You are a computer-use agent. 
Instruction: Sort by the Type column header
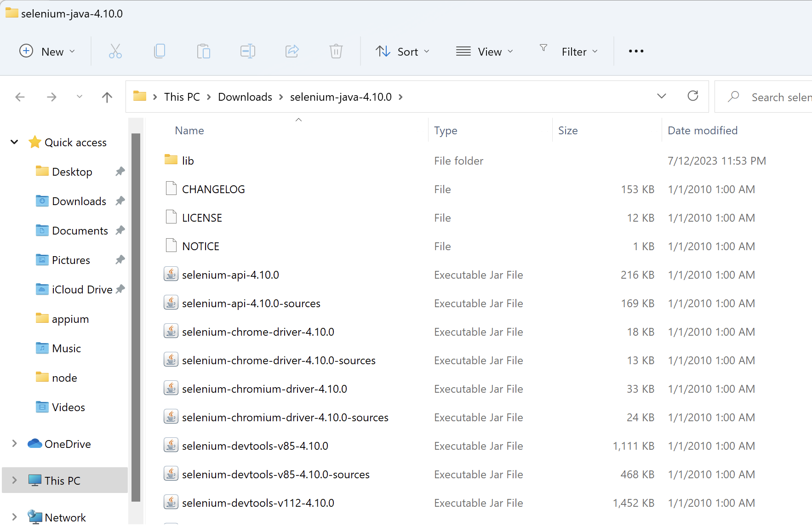(x=446, y=131)
